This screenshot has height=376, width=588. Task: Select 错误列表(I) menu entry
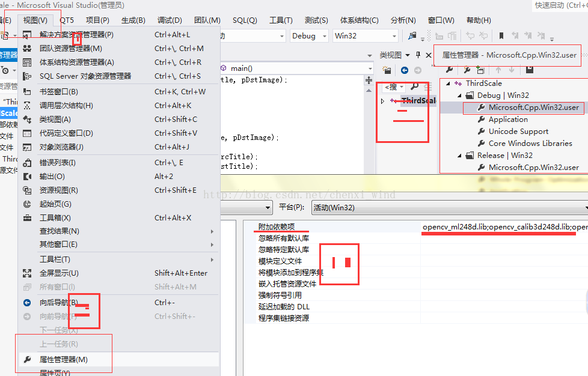(118, 163)
